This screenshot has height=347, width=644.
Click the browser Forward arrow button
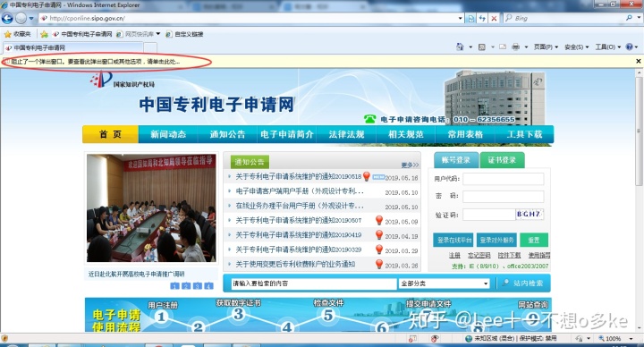[x=21, y=18]
